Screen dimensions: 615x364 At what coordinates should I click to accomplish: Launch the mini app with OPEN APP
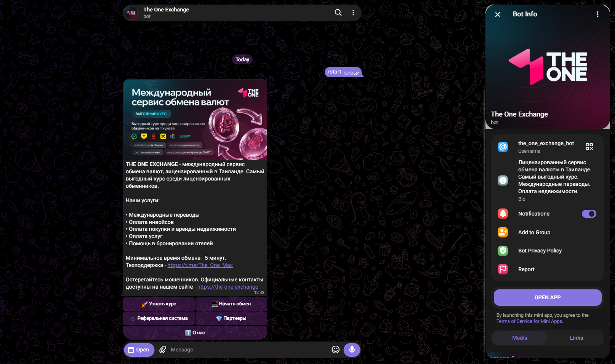[x=548, y=297]
